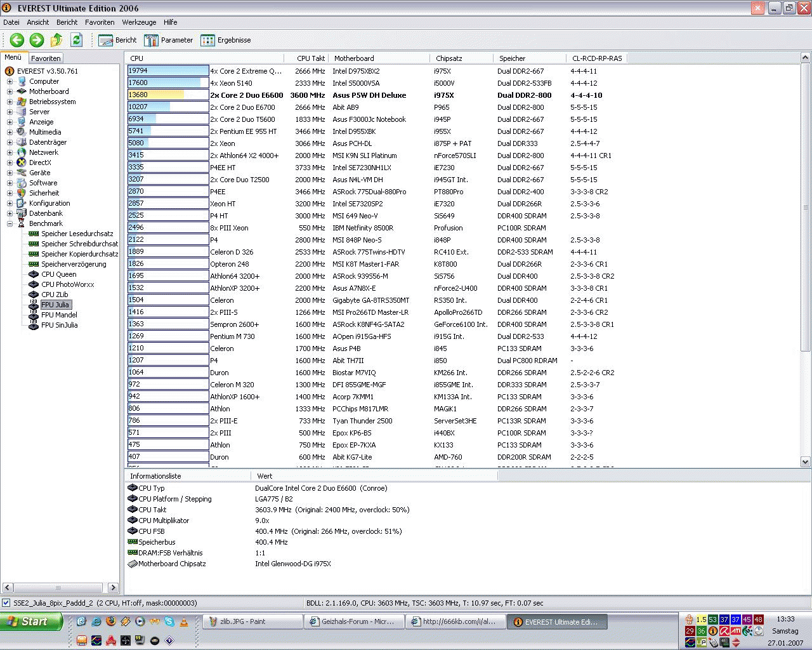Click the Windows Start button
This screenshot has height=650, width=812.
tap(32, 621)
